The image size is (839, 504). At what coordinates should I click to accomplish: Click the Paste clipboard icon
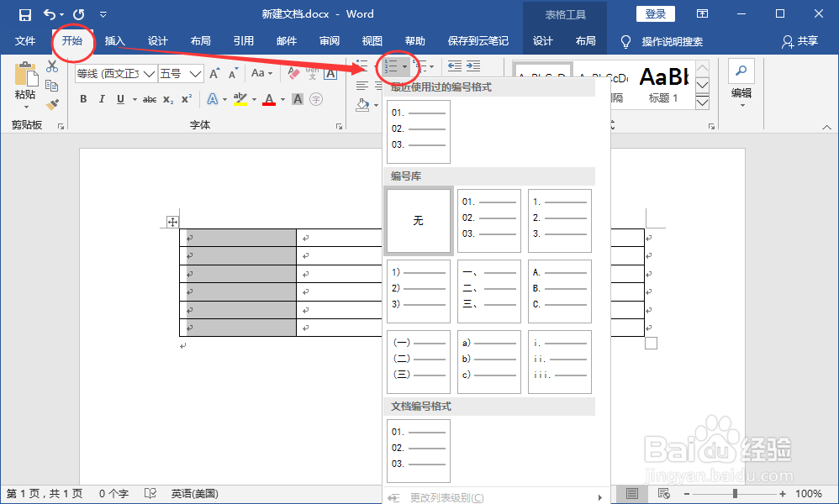26,74
